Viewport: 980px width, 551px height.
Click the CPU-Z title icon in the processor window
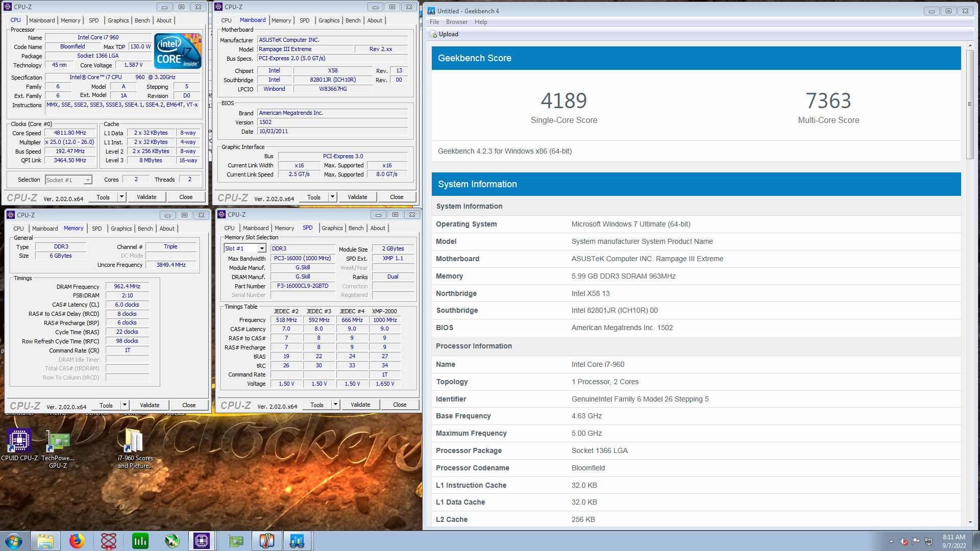(x=8, y=7)
